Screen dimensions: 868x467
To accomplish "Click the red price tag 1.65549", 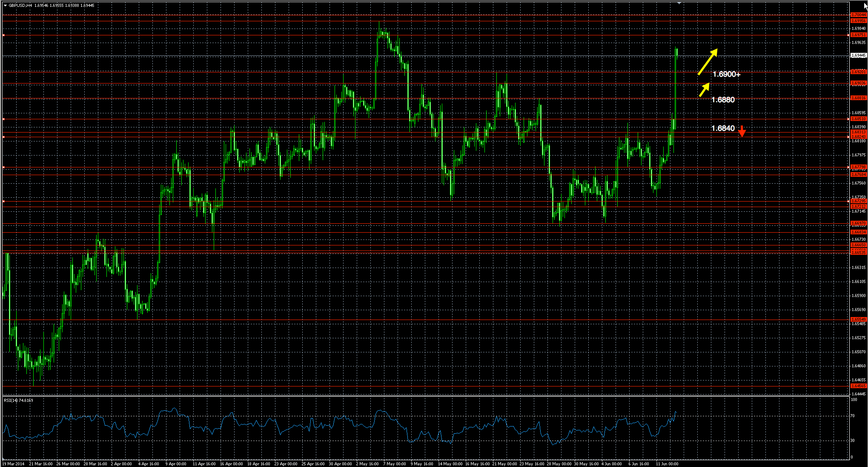I will [x=858, y=319].
